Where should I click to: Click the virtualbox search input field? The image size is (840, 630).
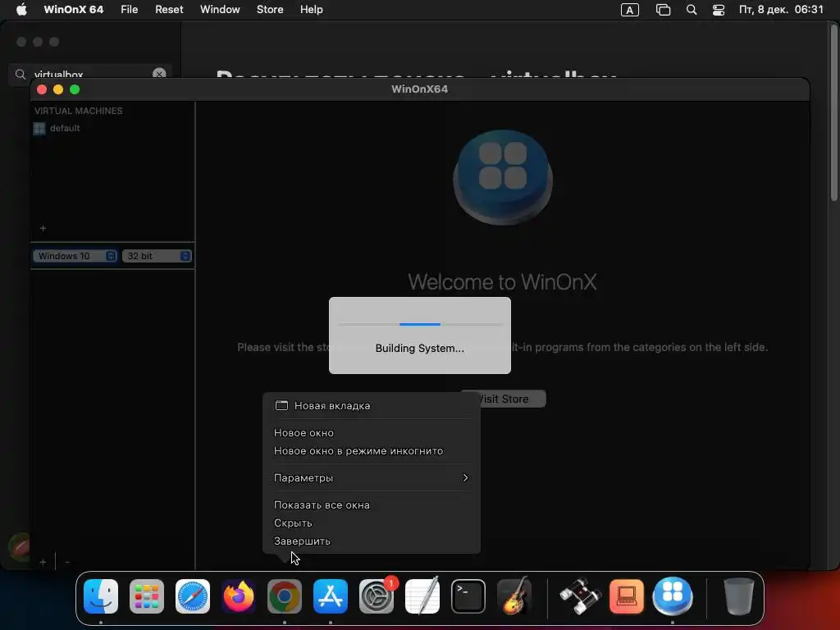point(90,75)
